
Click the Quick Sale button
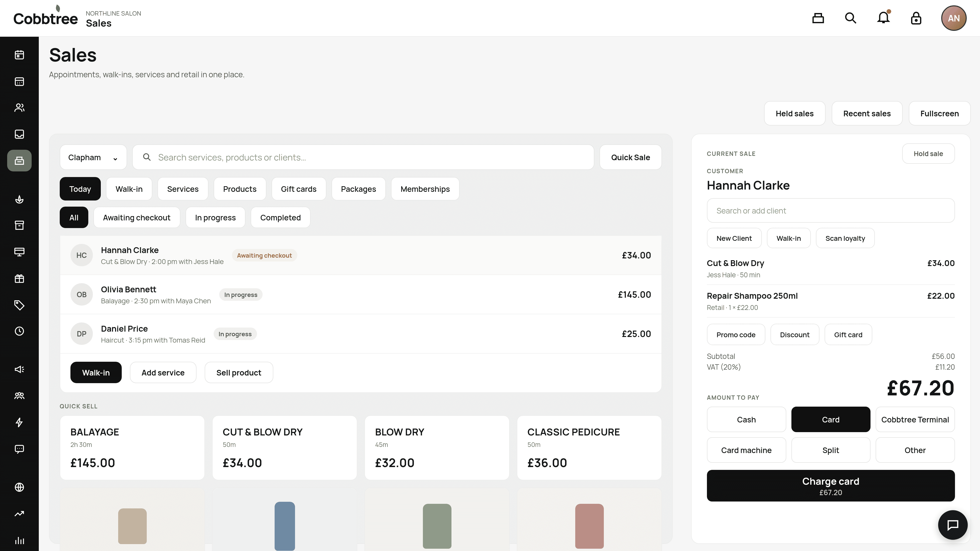tap(630, 157)
